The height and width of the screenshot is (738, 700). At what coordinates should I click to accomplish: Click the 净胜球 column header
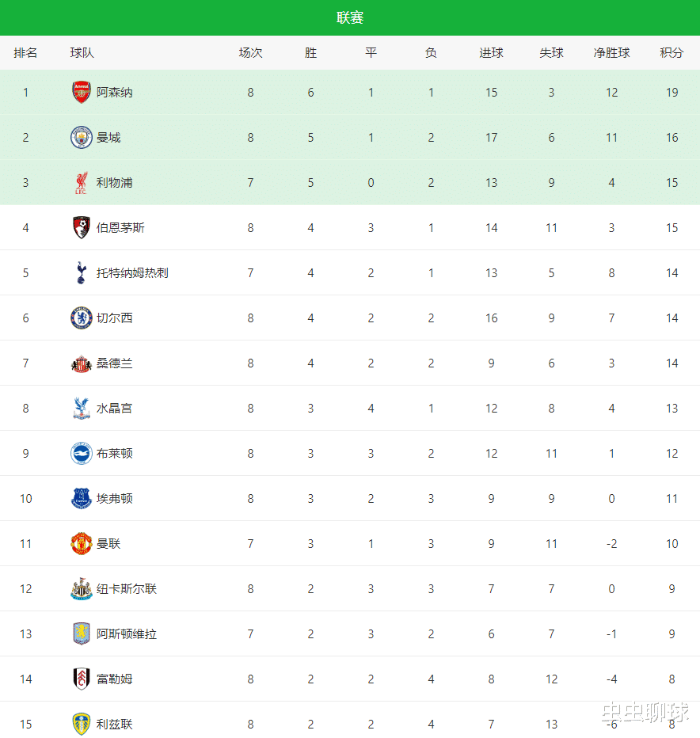coord(611,53)
